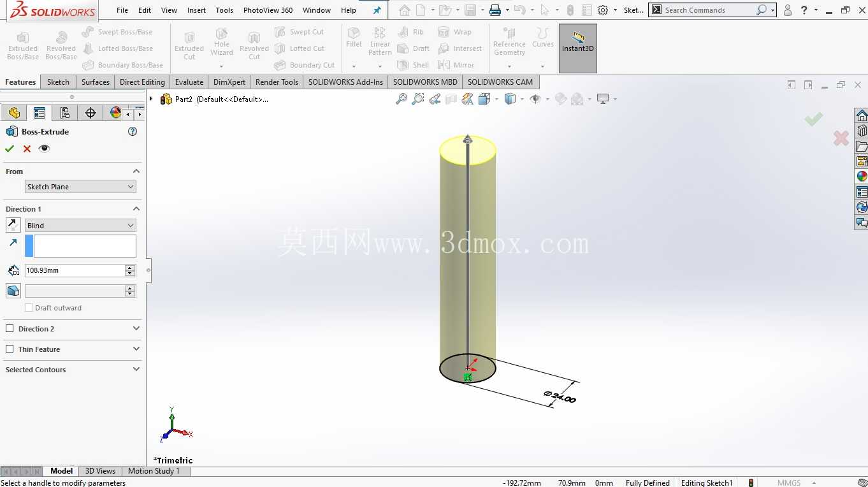Open the Appearances task pane icon
868x487 pixels.
tap(862, 177)
